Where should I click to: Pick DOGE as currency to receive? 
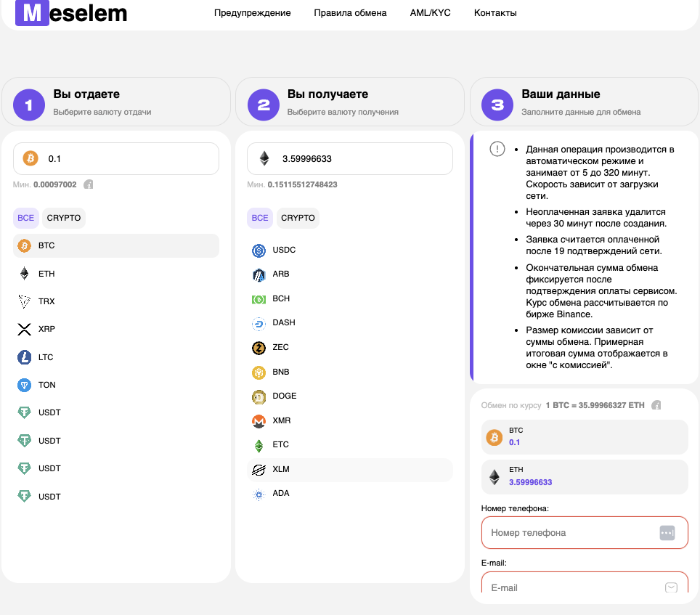[349, 396]
